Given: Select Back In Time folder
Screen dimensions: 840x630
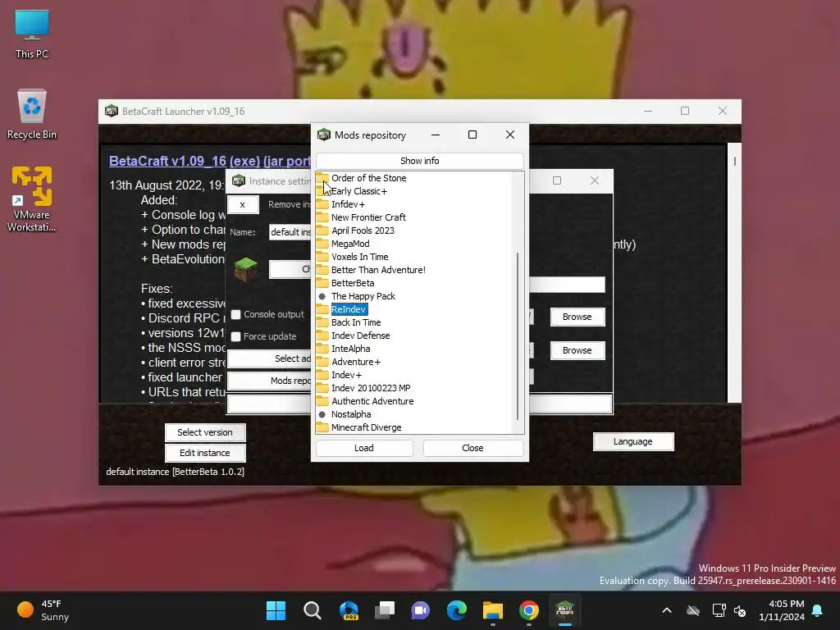Looking at the screenshot, I should pyautogui.click(x=356, y=322).
